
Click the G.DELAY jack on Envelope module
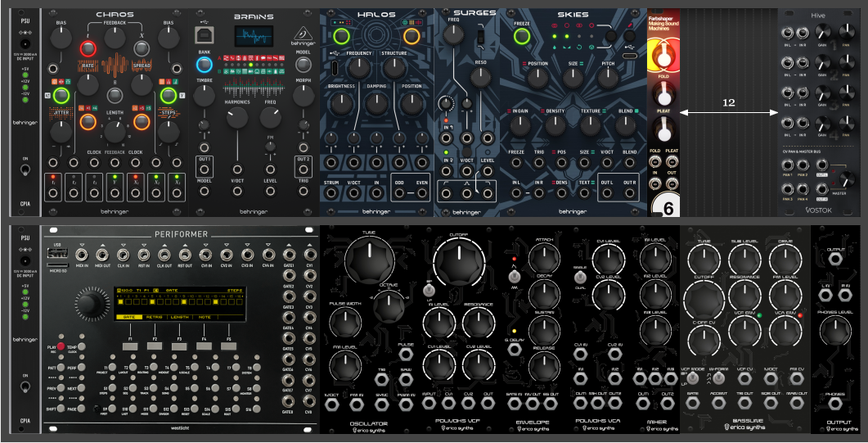click(513, 350)
